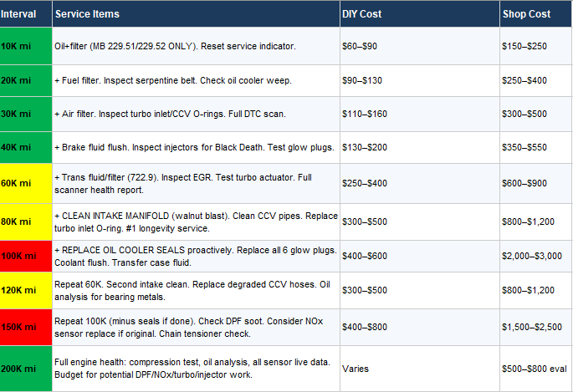Select the yellow 60K mi interval cell
This screenshot has width=573, height=392.
click(x=25, y=183)
